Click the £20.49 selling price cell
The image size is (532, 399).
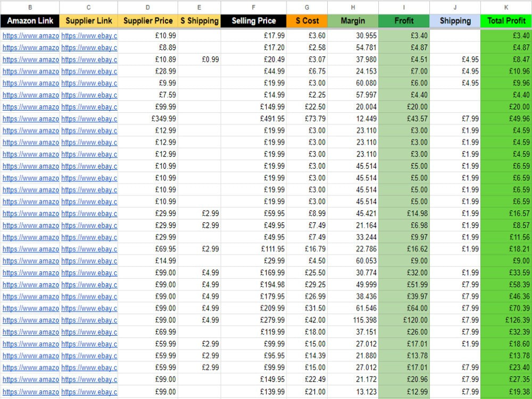[253, 60]
